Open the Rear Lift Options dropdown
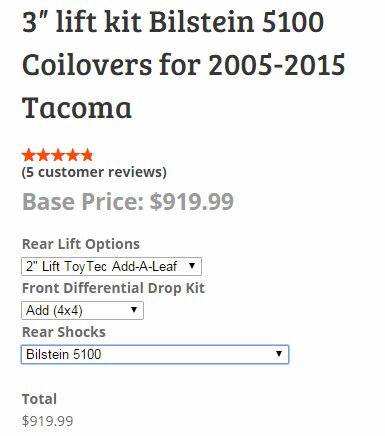This screenshot has height=436, width=385. 111,266
